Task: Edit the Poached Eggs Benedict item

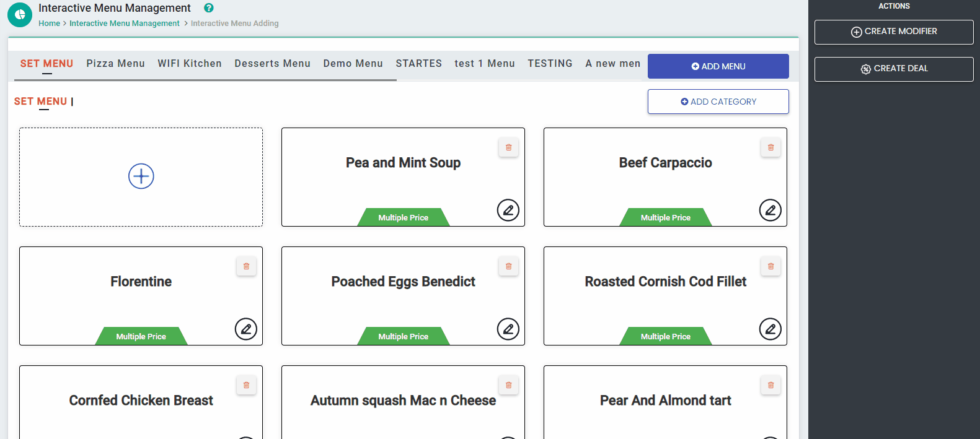Action: (508, 329)
